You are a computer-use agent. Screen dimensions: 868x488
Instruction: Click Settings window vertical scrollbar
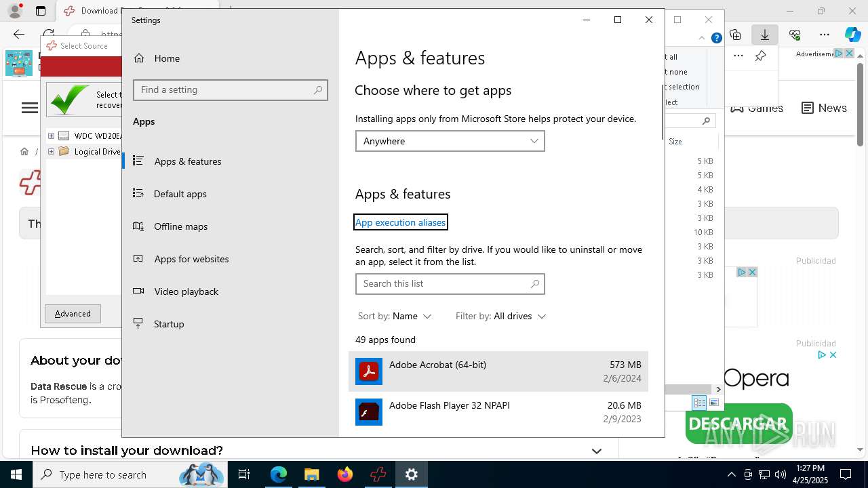click(662, 112)
